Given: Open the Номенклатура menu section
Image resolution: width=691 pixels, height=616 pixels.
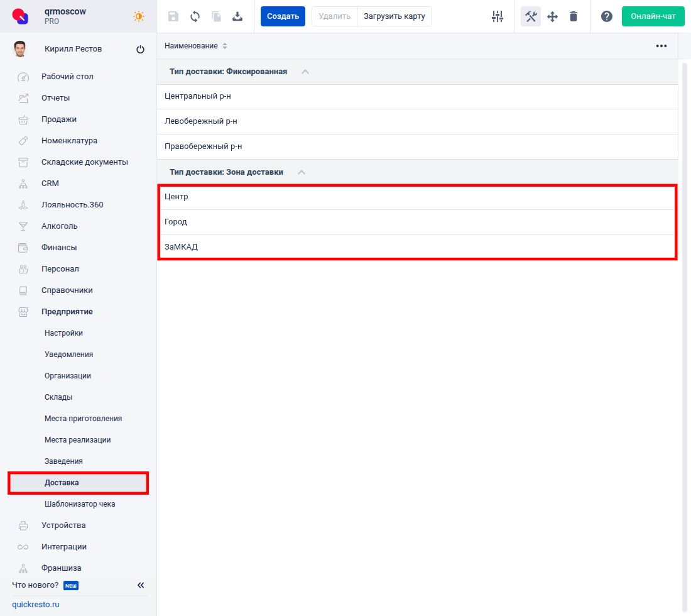Looking at the screenshot, I should (69, 141).
